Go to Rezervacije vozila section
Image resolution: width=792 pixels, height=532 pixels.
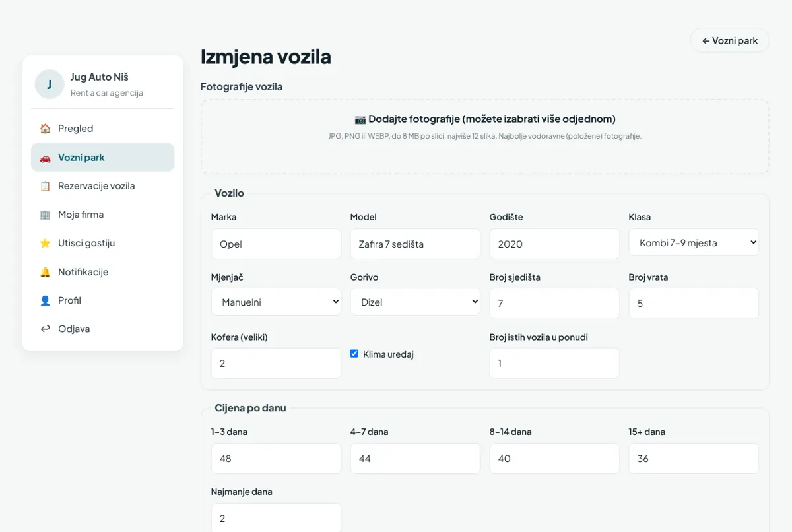point(102,186)
